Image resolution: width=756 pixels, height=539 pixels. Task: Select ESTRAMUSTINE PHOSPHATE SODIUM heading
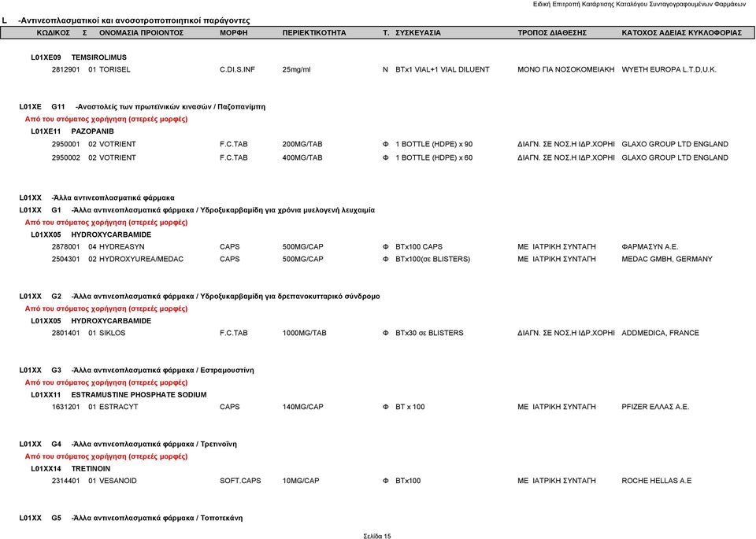pos(139,394)
